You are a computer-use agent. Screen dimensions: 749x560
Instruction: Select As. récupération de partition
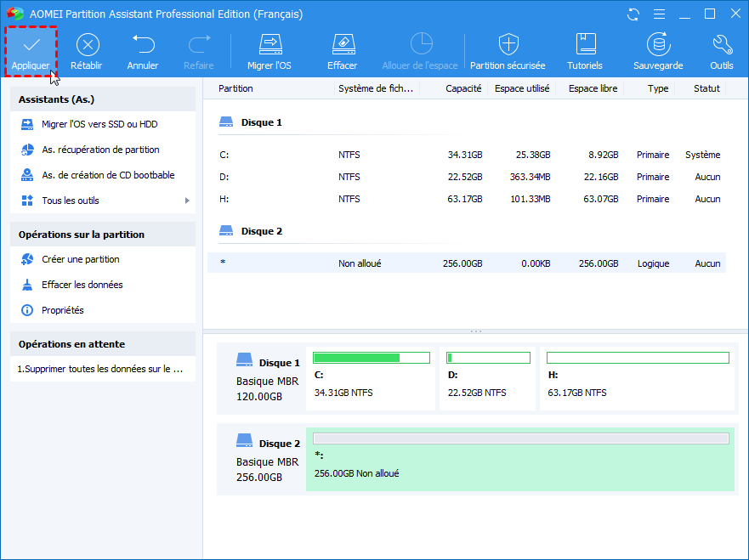pyautogui.click(x=100, y=150)
